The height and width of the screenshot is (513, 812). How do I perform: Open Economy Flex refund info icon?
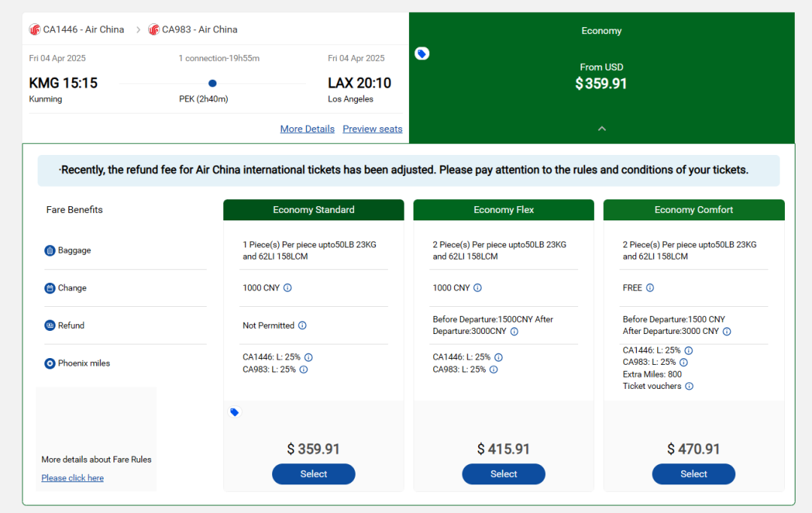514,332
